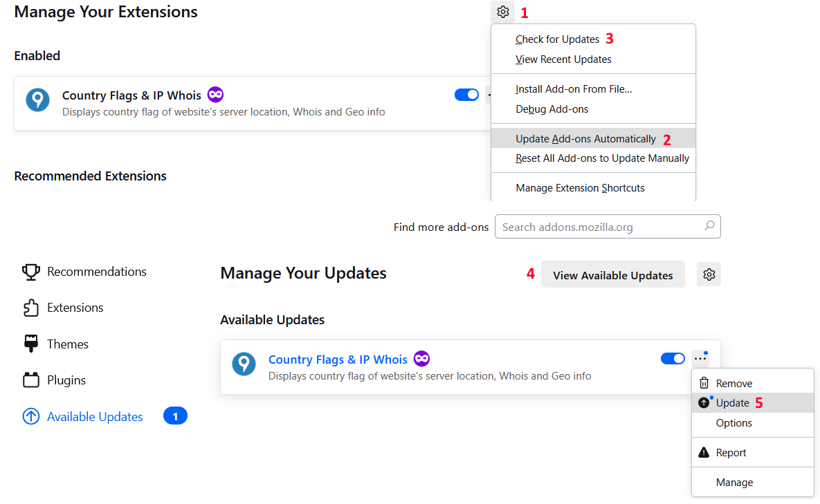820x504 pixels.
Task: Open Country Flags & IP Whois blue link
Action: point(337,360)
